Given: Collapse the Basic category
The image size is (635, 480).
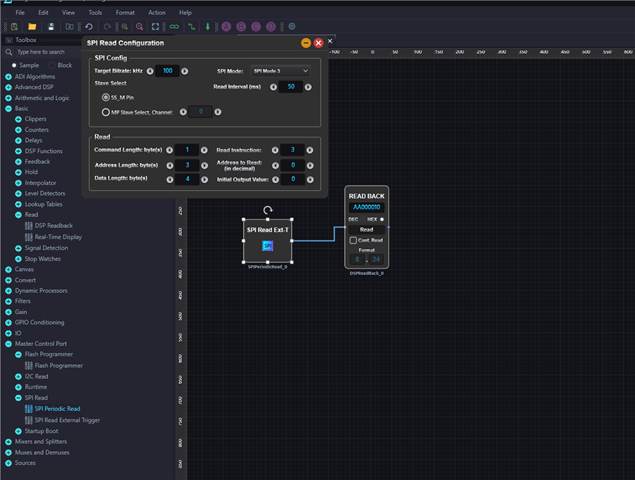Looking at the screenshot, I should (x=8, y=109).
